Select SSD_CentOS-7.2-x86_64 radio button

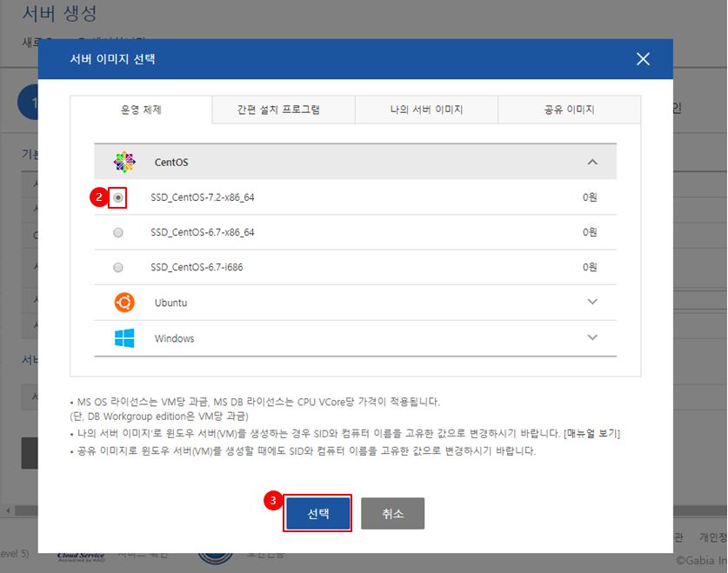click(x=118, y=197)
